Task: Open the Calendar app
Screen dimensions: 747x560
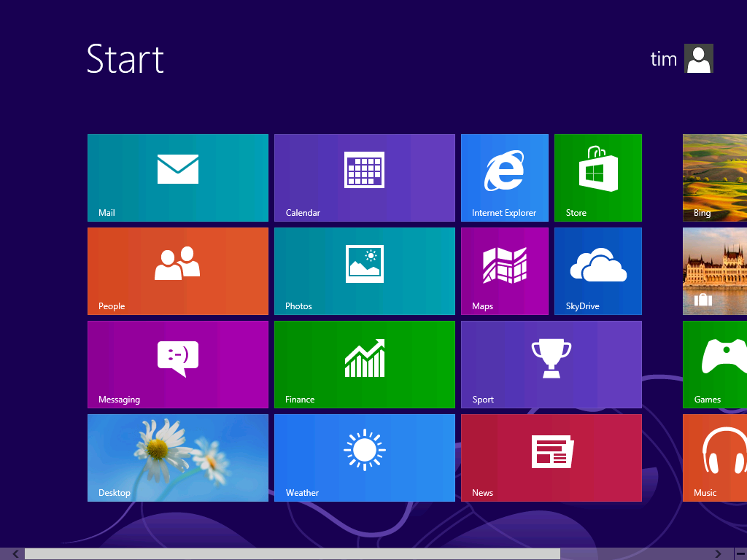Action: [x=364, y=177]
